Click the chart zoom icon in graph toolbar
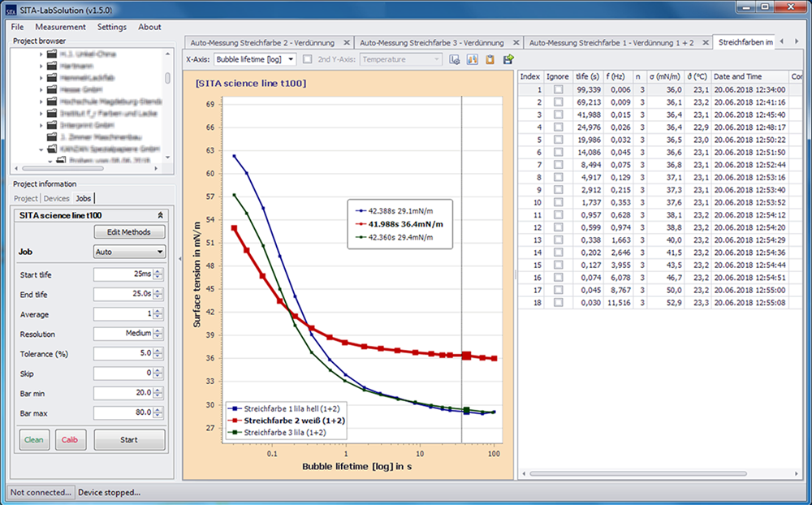 pyautogui.click(x=455, y=59)
